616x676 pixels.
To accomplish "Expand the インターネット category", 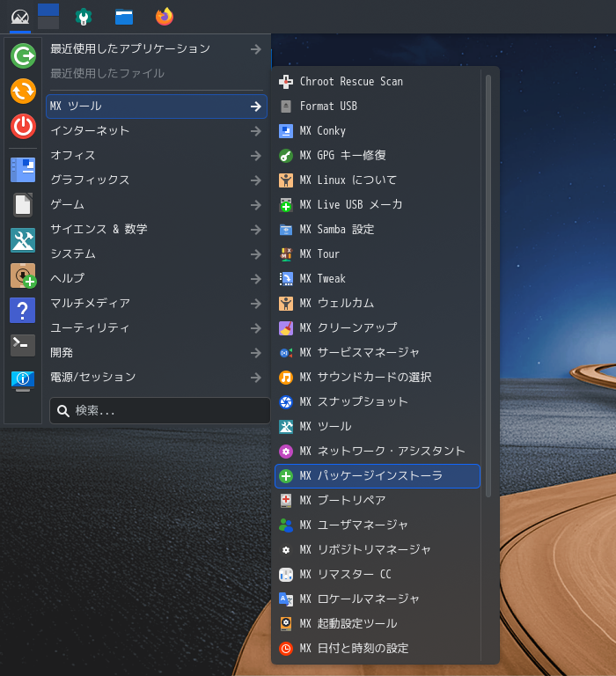I will coord(157,130).
